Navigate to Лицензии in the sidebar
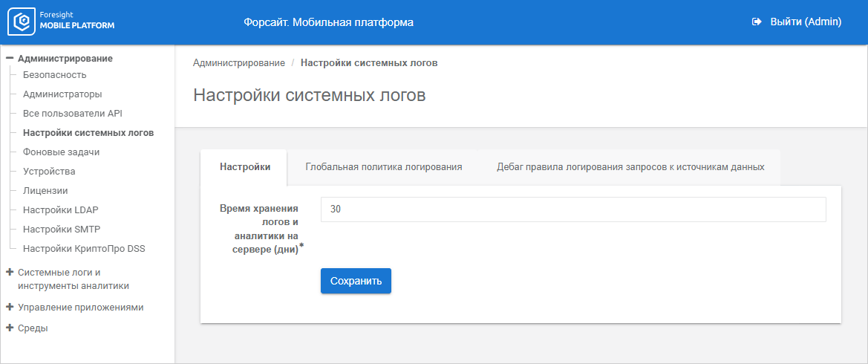This screenshot has height=364, width=868. pos(45,190)
